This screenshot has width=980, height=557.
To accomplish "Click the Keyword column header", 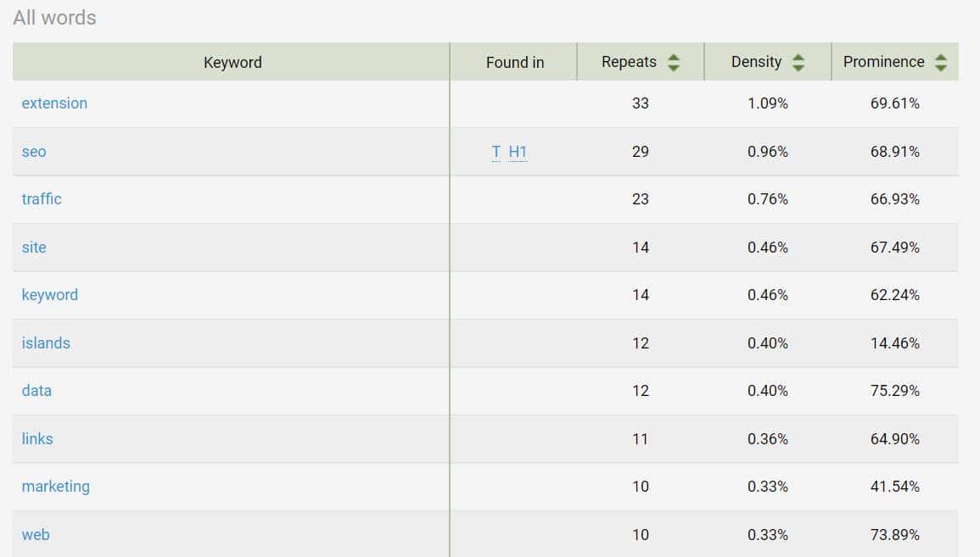I will coord(232,63).
